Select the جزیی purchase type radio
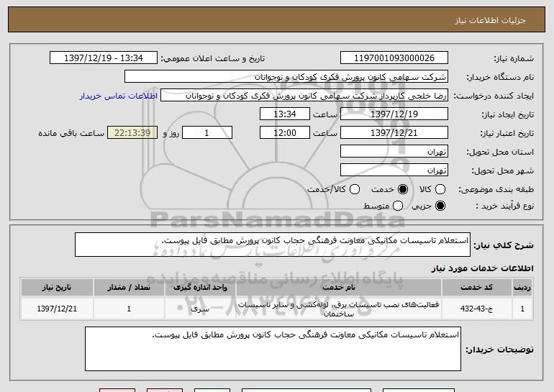554x392 pixels. pyautogui.click(x=440, y=206)
